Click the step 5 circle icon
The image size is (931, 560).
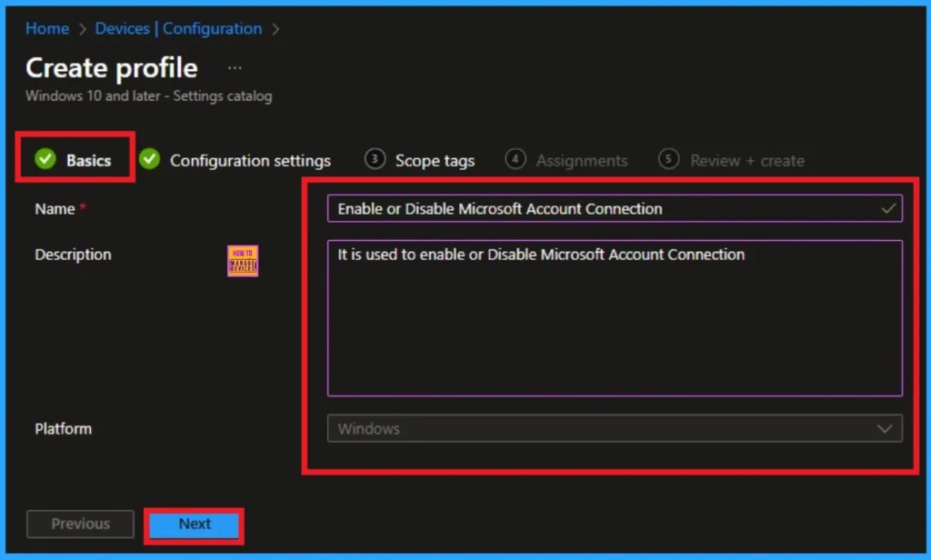coord(668,159)
